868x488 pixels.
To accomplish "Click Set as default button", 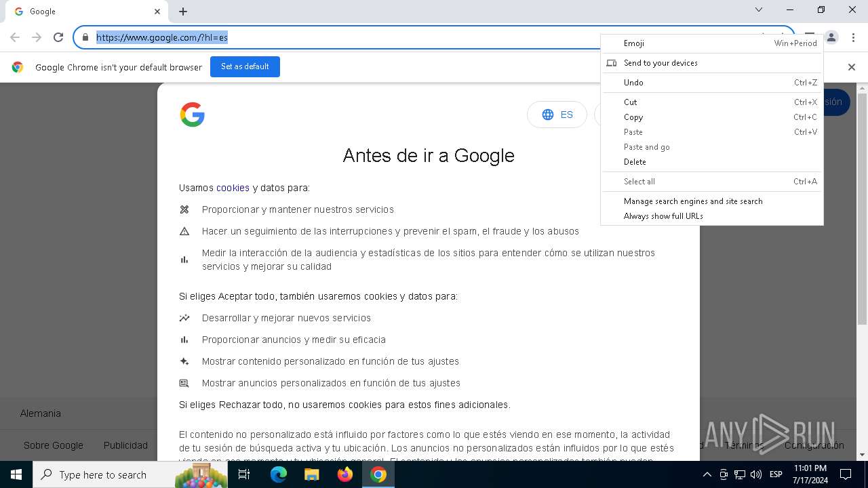I will coord(245,66).
